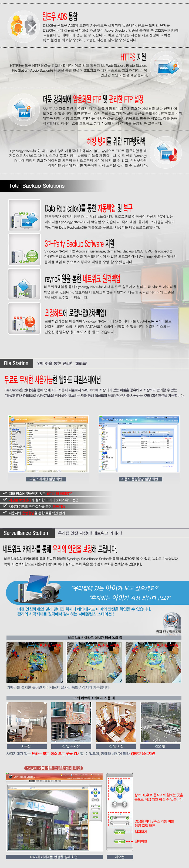
Task: Click the 리모컨 caption label
Action: (120, 857)
